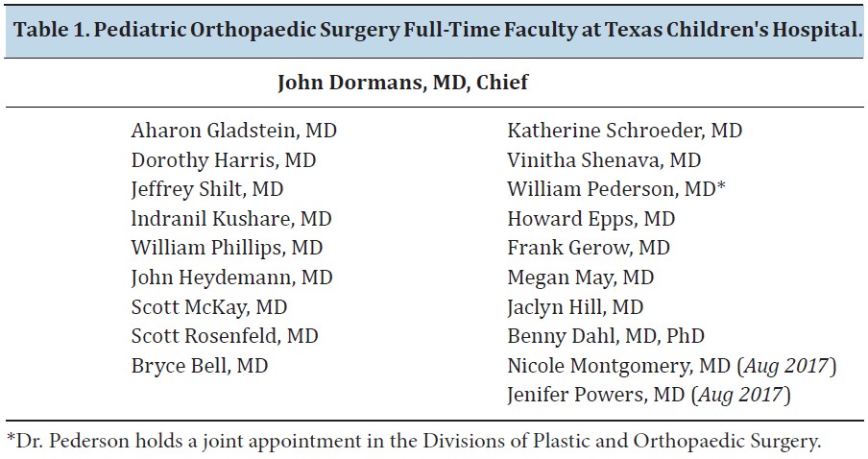The height and width of the screenshot is (459, 868).
Task: Select Indranil Kushare, MD
Action: tap(231, 219)
